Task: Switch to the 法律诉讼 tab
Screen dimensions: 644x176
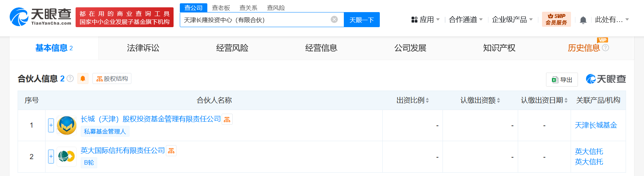Action: (x=143, y=48)
